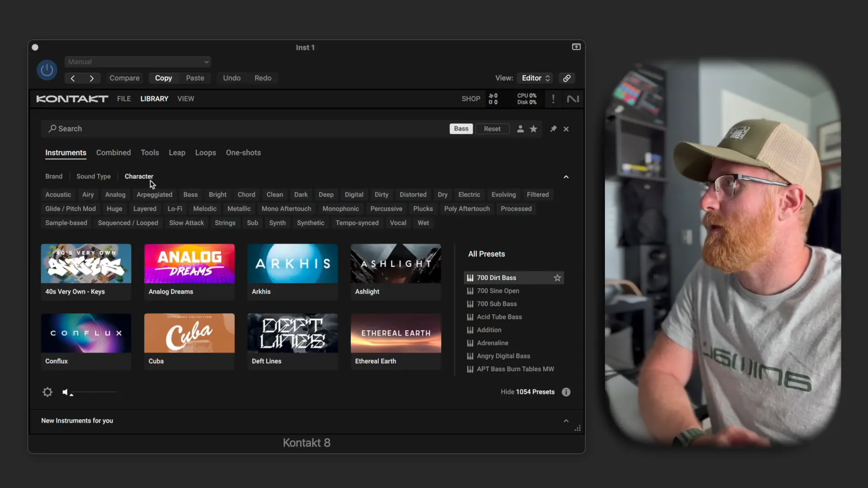The width and height of the screenshot is (868, 488).
Task: Click the preview speaker volume icon
Action: (x=66, y=392)
